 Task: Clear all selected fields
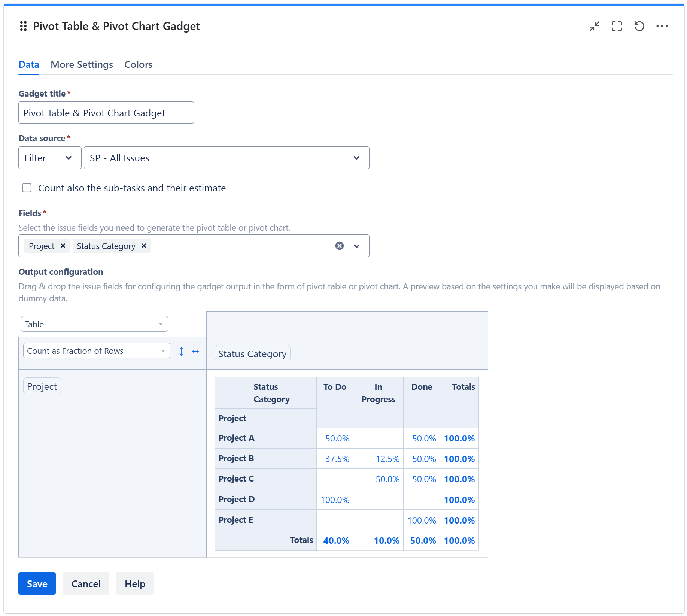(x=339, y=246)
